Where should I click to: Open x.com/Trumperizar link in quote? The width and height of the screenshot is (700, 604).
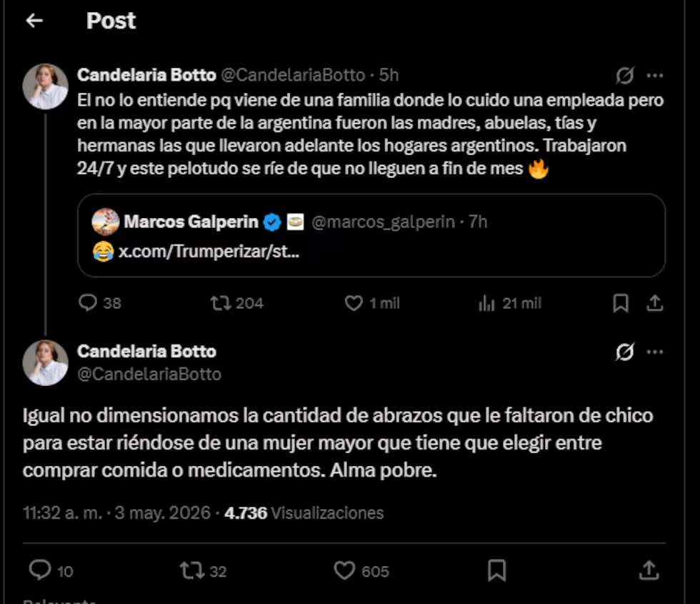point(209,252)
